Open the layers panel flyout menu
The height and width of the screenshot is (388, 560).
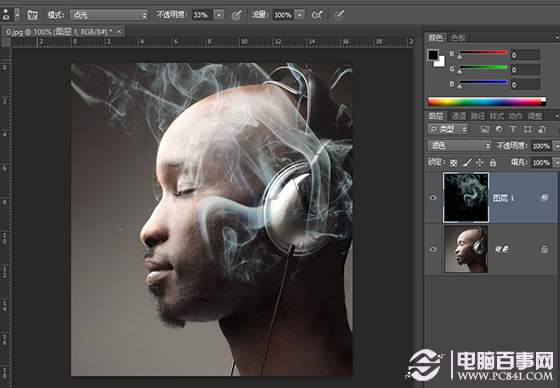(x=557, y=116)
